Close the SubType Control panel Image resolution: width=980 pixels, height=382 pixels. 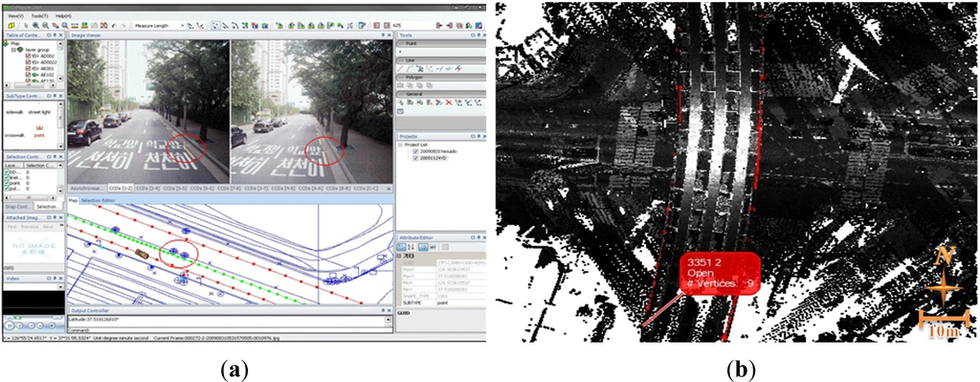click(x=61, y=96)
